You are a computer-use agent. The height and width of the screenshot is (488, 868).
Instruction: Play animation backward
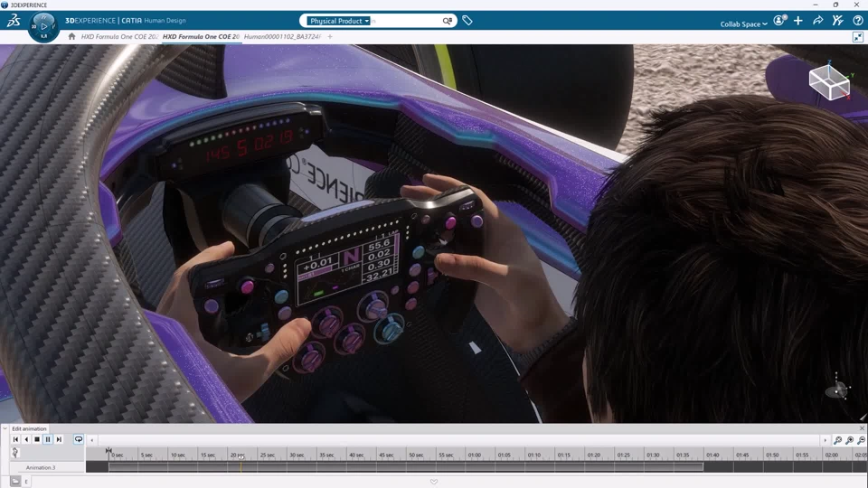(x=26, y=439)
